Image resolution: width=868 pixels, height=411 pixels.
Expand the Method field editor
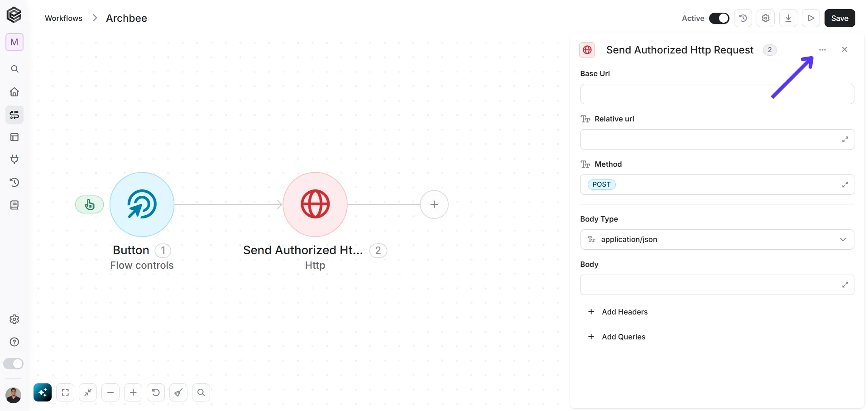[x=845, y=185]
